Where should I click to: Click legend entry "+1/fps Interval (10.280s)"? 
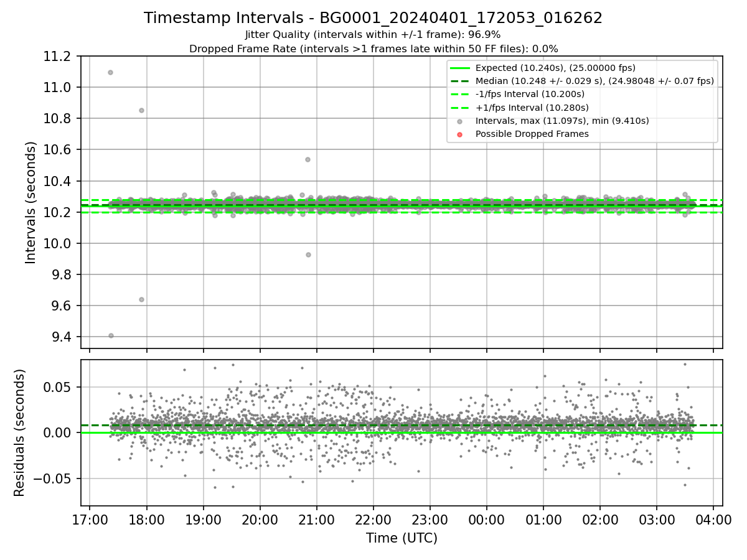(532, 108)
